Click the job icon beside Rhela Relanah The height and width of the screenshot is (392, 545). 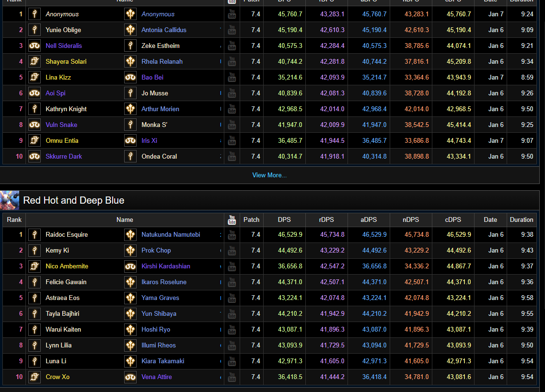[x=130, y=61]
